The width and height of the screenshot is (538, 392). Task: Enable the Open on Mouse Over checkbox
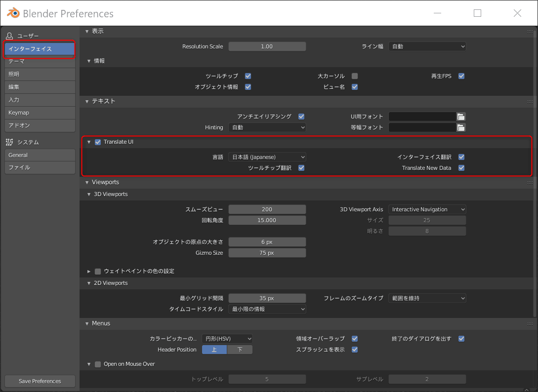click(x=98, y=364)
